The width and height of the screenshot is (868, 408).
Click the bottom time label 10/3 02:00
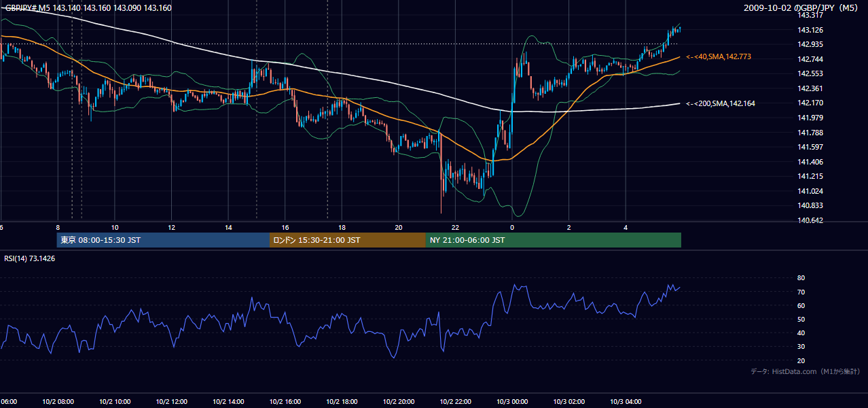click(x=569, y=402)
